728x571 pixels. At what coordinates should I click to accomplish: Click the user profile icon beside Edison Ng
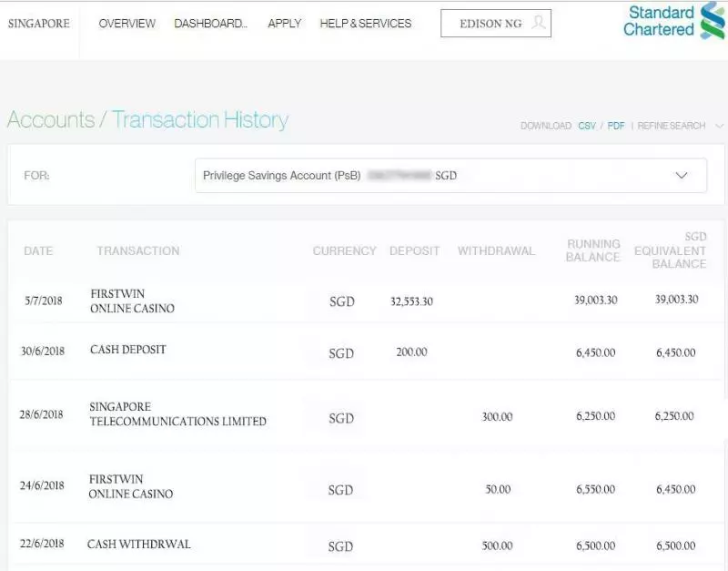click(538, 22)
